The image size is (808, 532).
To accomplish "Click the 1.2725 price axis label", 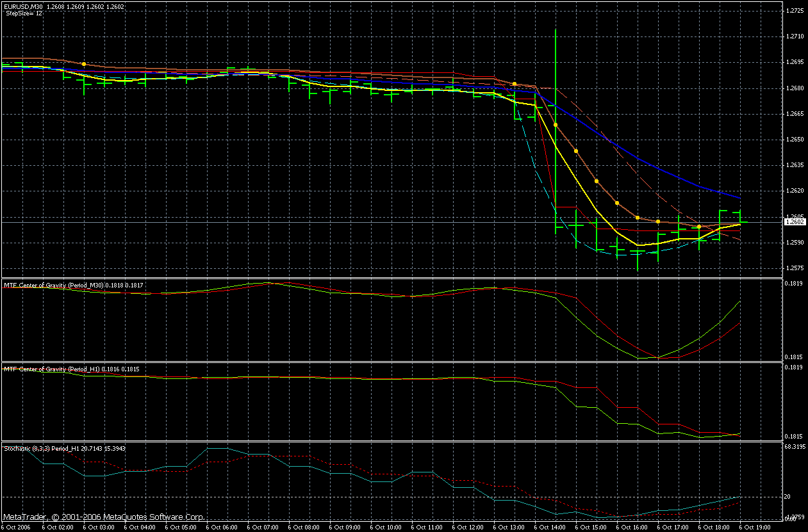I will pyautogui.click(x=795, y=11).
